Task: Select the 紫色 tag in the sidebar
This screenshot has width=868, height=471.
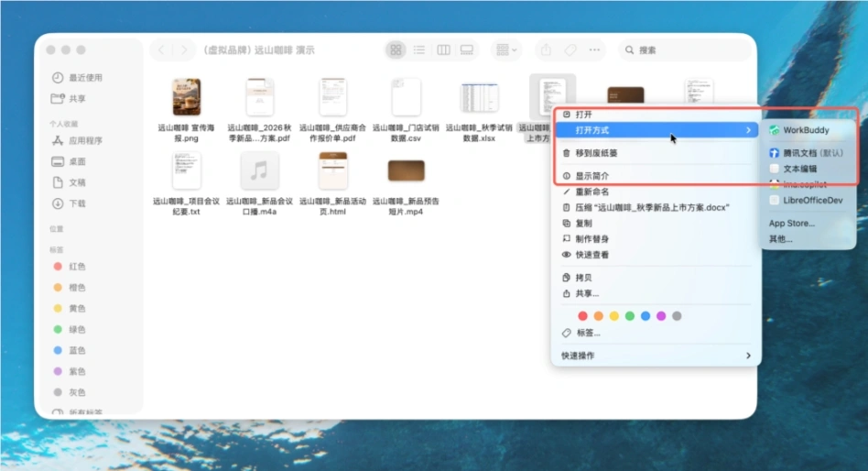Action: pos(70,371)
